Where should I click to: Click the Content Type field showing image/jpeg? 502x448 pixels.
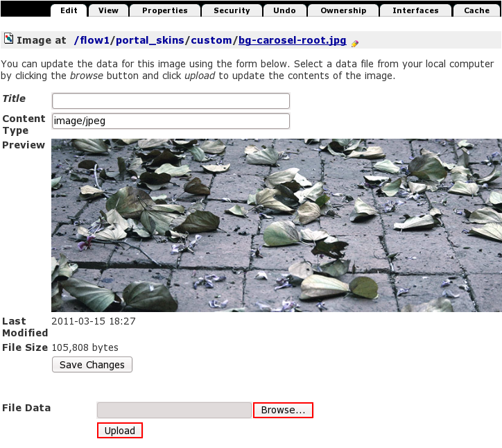pyautogui.click(x=171, y=121)
